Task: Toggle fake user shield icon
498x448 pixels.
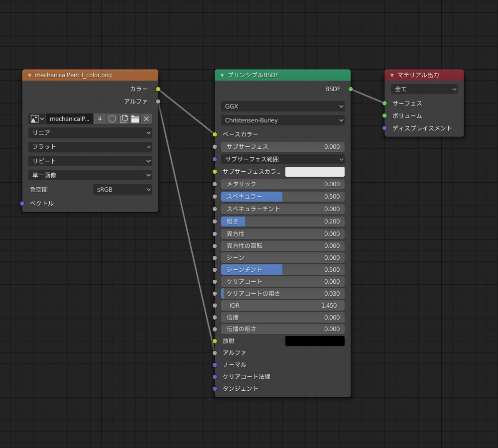Action: (x=112, y=119)
